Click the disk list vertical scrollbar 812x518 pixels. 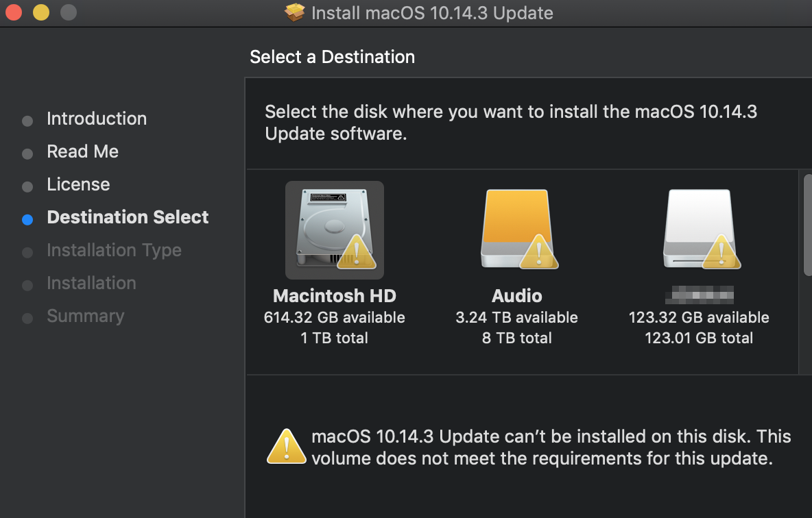tap(807, 225)
